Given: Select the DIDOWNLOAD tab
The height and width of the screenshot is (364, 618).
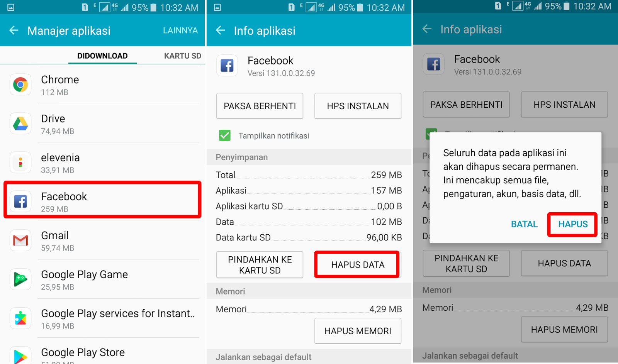Looking at the screenshot, I should click(102, 56).
